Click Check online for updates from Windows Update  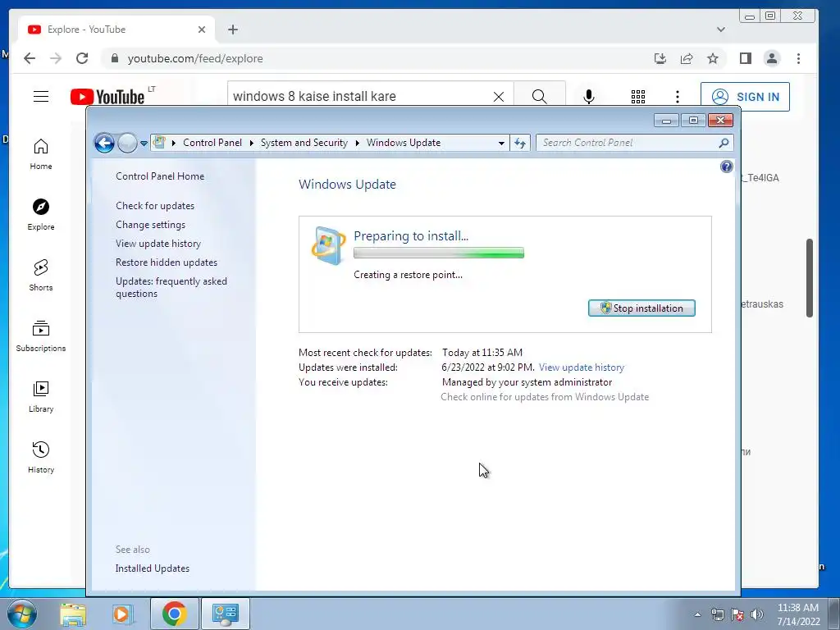[x=545, y=397]
